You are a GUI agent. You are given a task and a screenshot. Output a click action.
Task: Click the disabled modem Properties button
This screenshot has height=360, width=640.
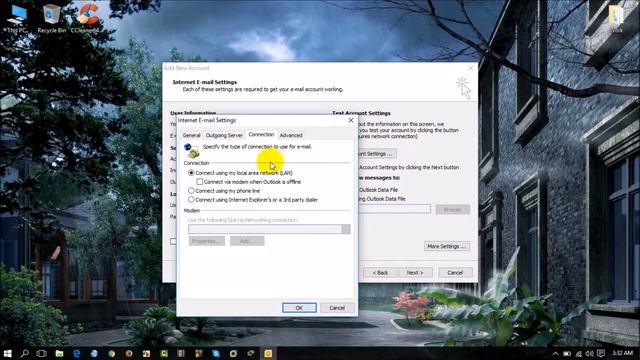[207, 241]
